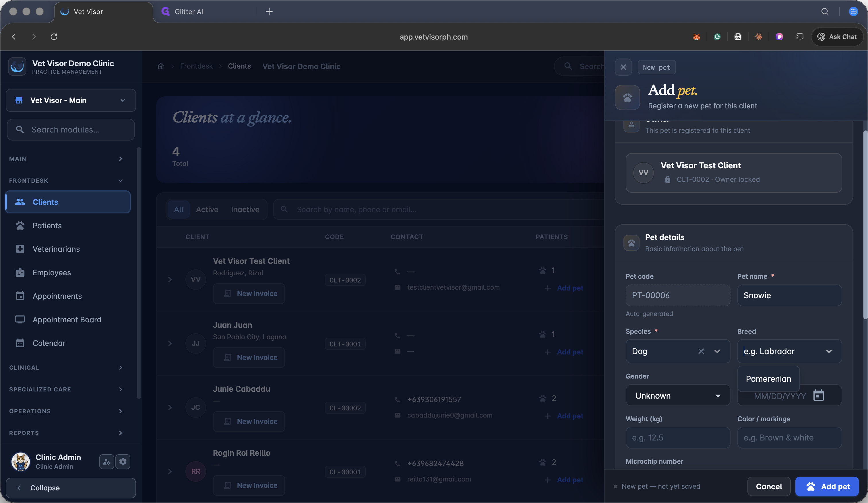Expand the Juan Juan client row
The image size is (868, 503).
pyautogui.click(x=170, y=344)
